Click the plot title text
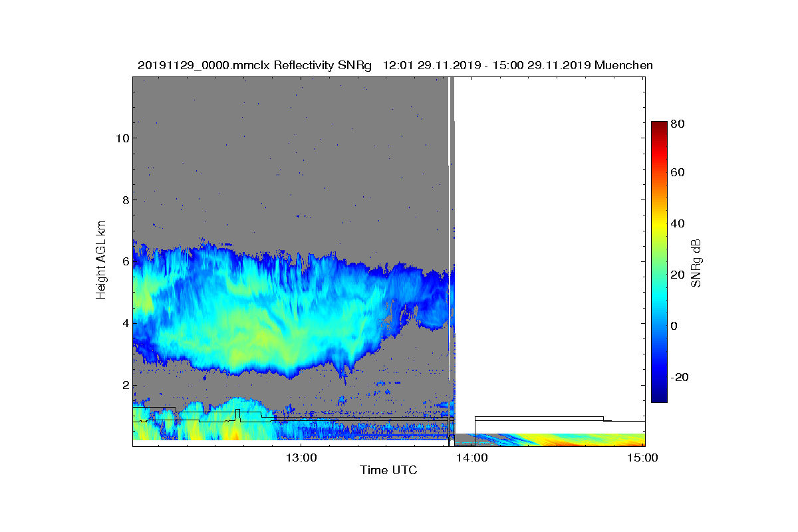798x532 pixels. (x=395, y=65)
